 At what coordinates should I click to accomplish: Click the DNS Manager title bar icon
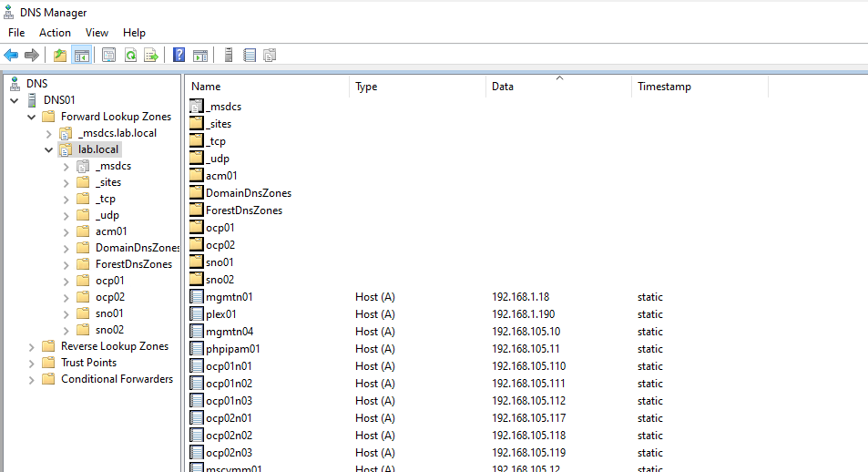point(9,12)
